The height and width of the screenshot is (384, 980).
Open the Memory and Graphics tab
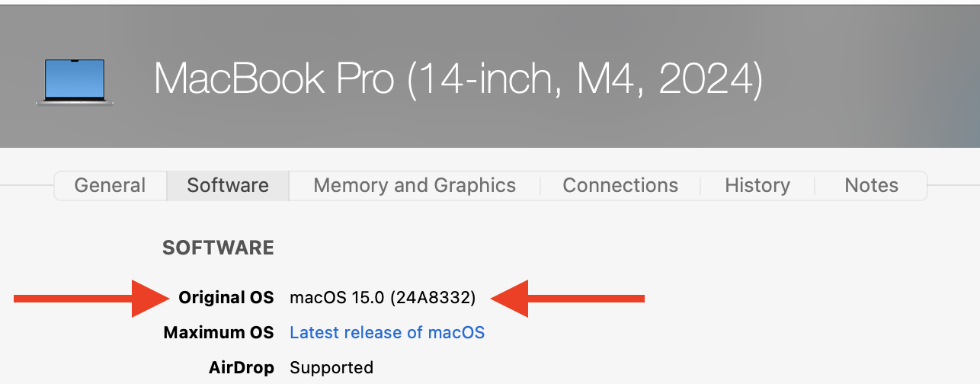[x=415, y=185]
